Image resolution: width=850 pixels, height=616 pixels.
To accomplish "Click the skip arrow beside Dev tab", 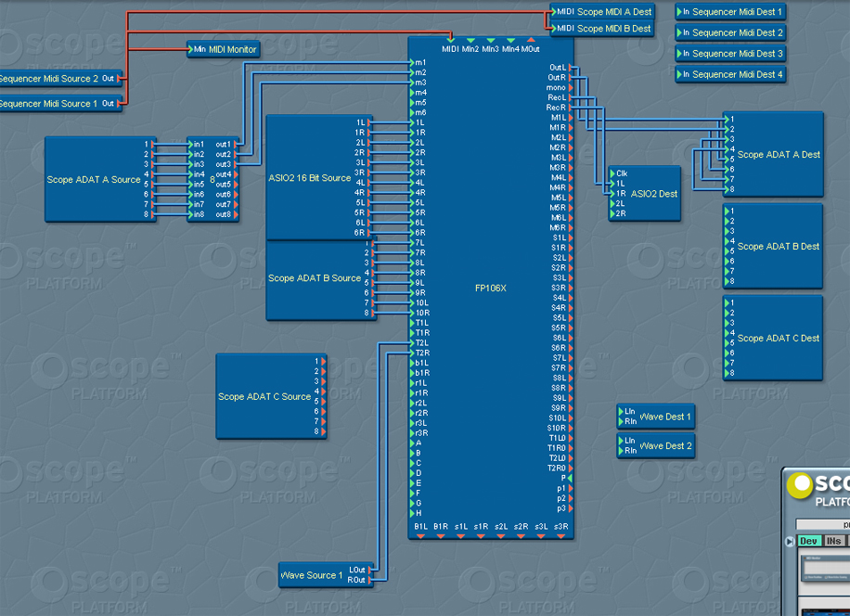I will [x=790, y=541].
